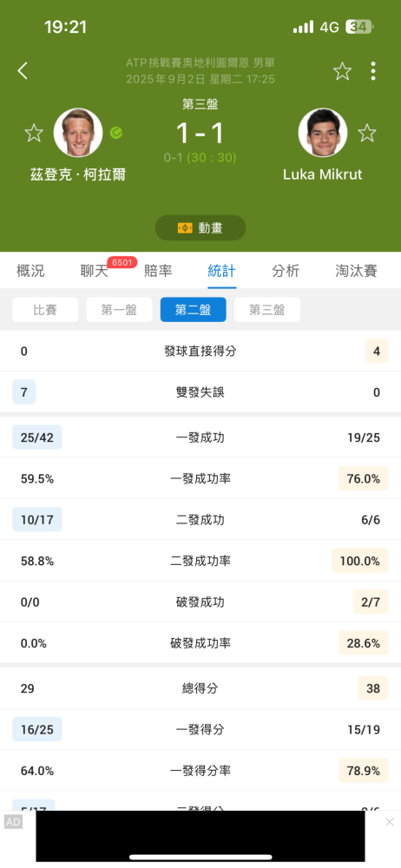
Task: Select the 第三盤 stats filter
Action: [267, 310]
